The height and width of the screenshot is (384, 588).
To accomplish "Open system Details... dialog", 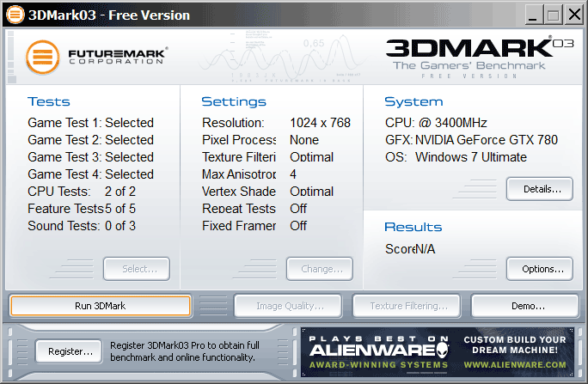I will click(x=539, y=188).
